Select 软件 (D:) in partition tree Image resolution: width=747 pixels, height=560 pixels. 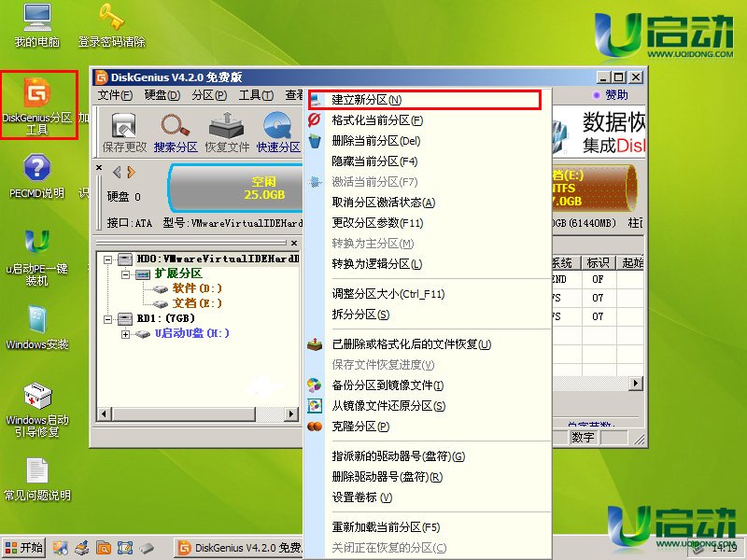[197, 288]
